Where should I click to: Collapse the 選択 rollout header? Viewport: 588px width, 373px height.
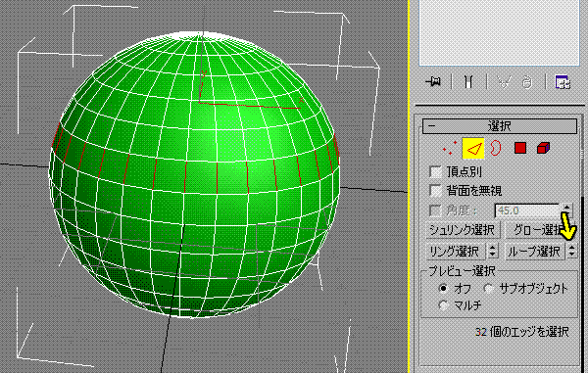[x=500, y=126]
